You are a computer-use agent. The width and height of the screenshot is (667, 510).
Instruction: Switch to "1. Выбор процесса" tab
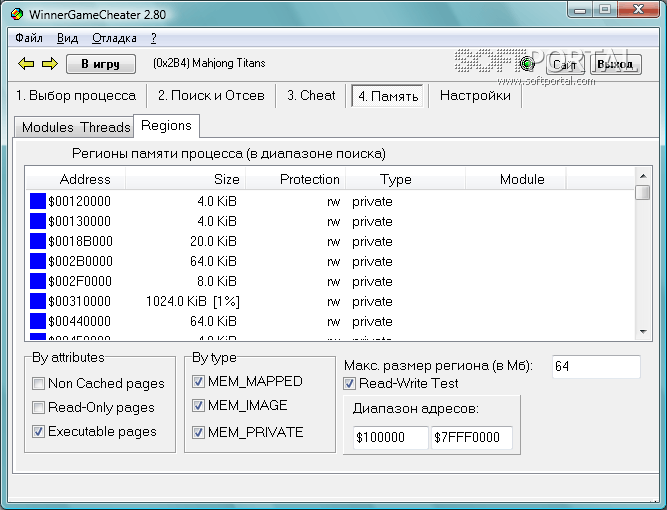76,95
